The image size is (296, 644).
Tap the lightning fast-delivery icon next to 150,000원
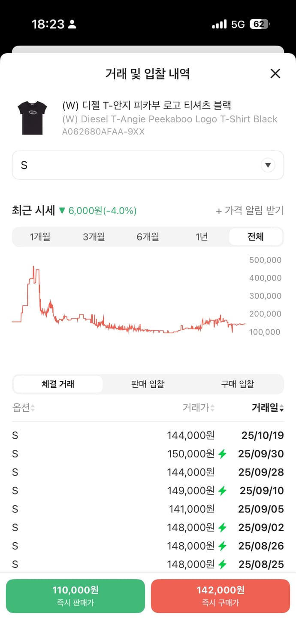(x=223, y=453)
